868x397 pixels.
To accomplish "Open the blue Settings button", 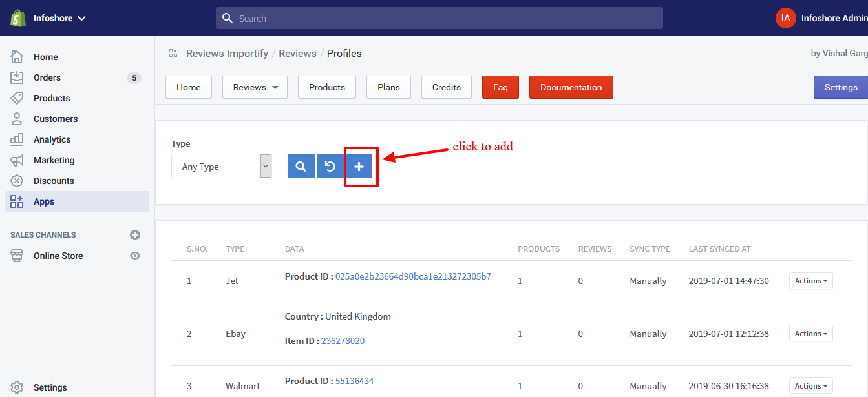I will coord(841,87).
